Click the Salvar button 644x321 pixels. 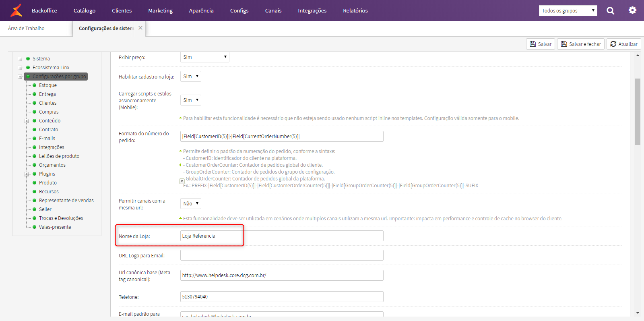tap(541, 44)
